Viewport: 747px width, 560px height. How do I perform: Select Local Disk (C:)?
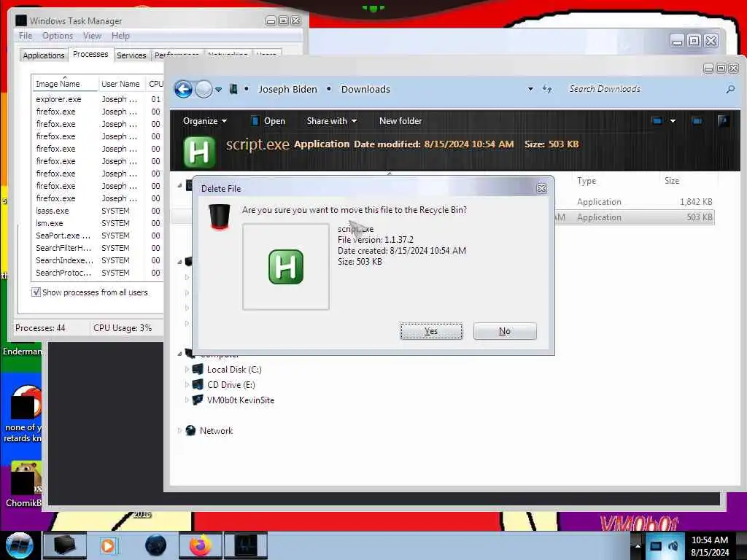click(x=234, y=370)
